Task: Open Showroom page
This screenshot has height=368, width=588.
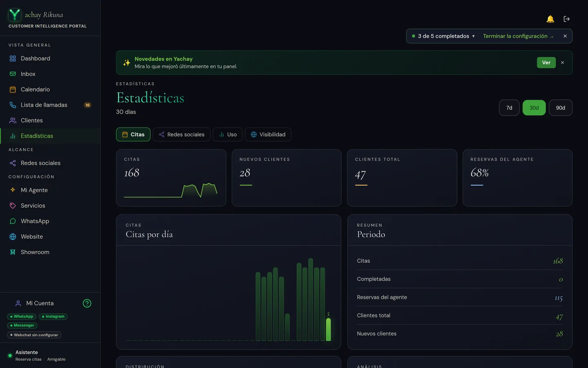Action: coord(50,252)
